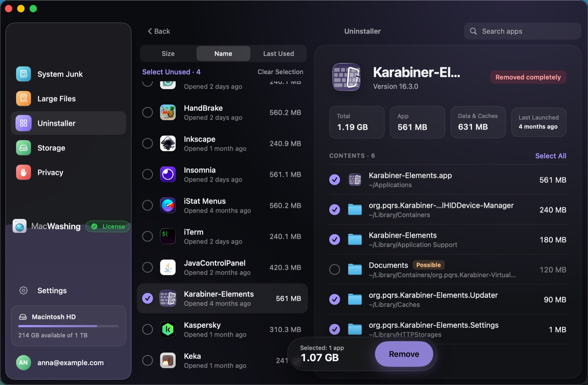Check the Documents Possible item
The image size is (588, 385).
point(334,270)
